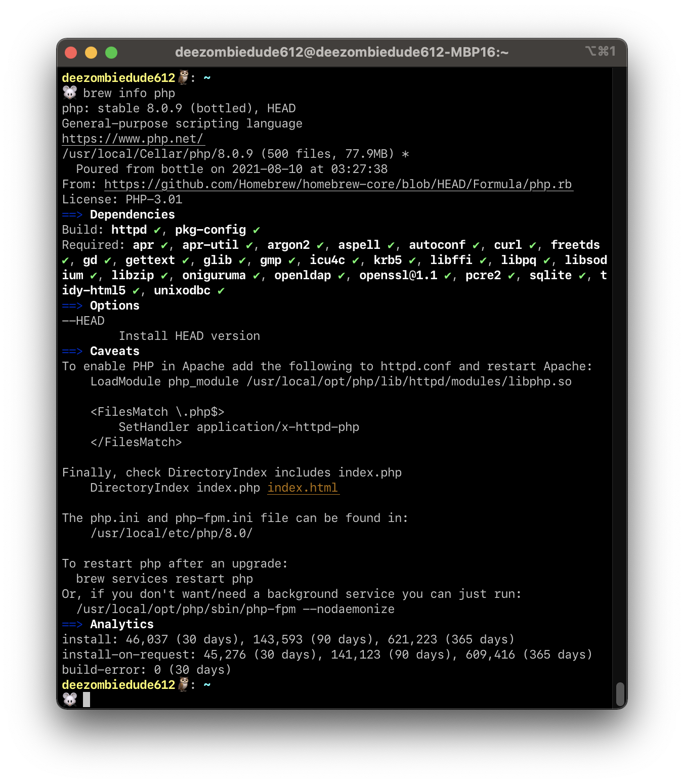Click the '<FilesMatch \.php$>' line
Viewport: 684px width, 784px height.
pyautogui.click(x=157, y=412)
